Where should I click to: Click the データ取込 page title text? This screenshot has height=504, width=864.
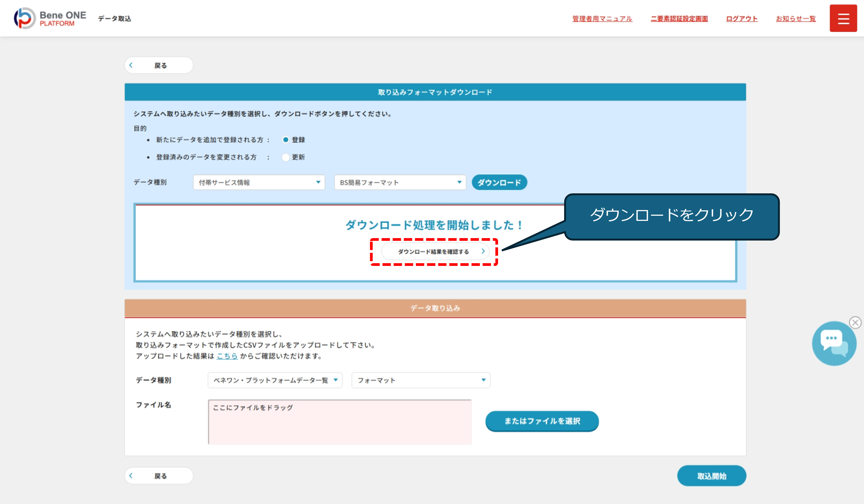click(115, 19)
